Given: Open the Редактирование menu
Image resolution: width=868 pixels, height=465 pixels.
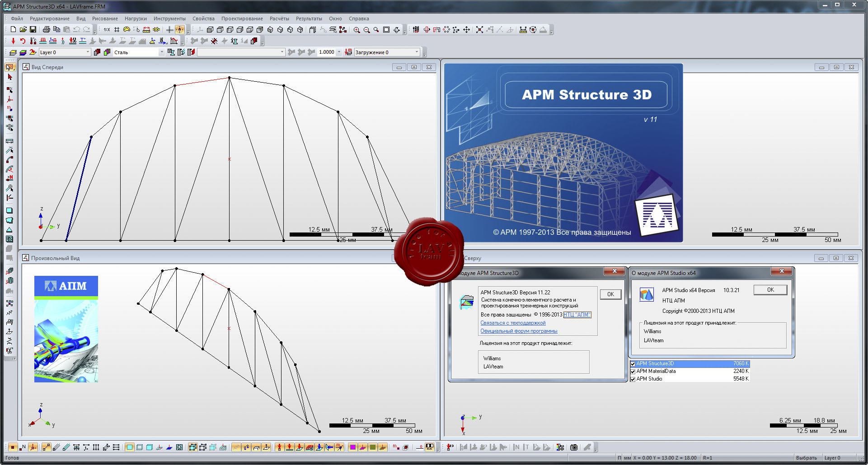Looking at the screenshot, I should coord(50,19).
